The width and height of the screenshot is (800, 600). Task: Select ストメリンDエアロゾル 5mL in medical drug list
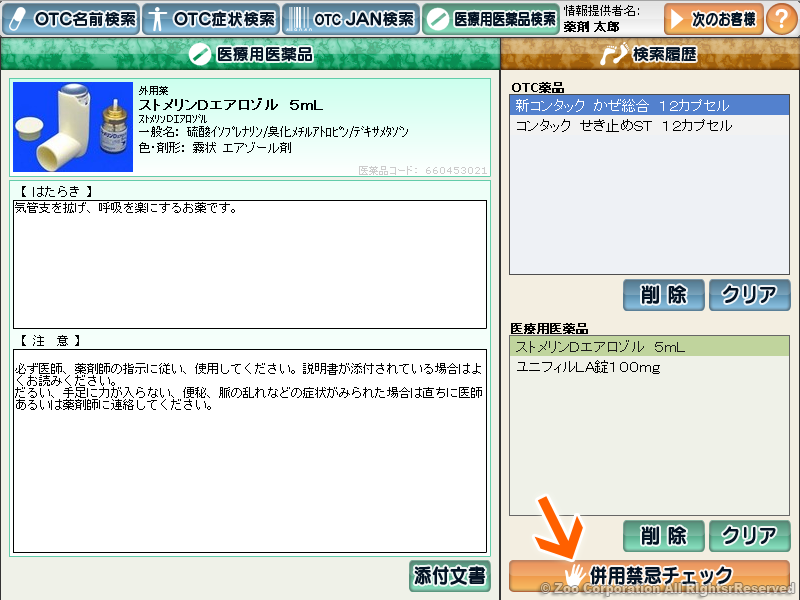point(649,346)
